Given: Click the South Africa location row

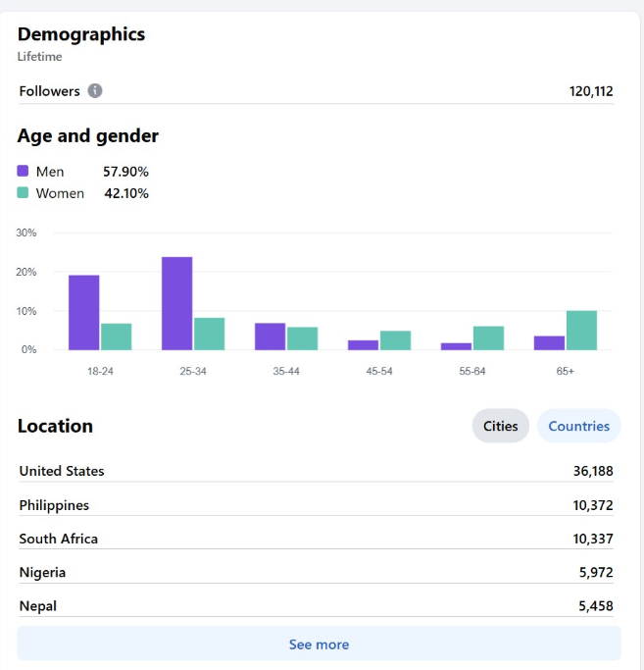Looking at the screenshot, I should [316, 539].
